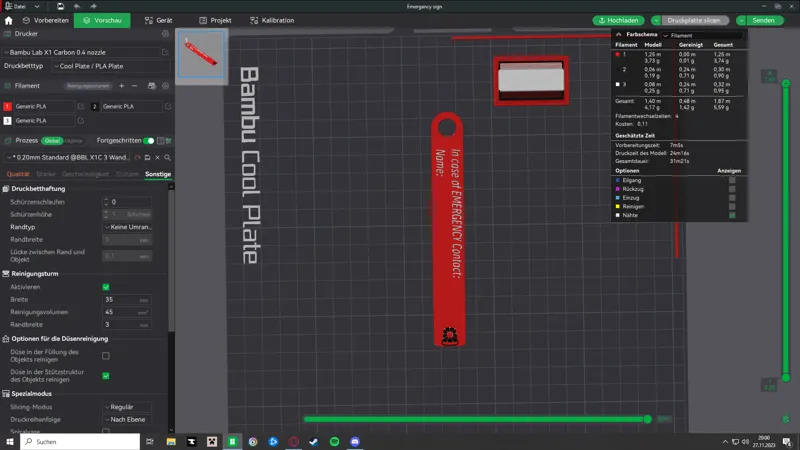Viewport: 800px width, 450px height.
Task: Edit the Bambu Lab X1 Carbon printer preset
Action: [x=165, y=52]
